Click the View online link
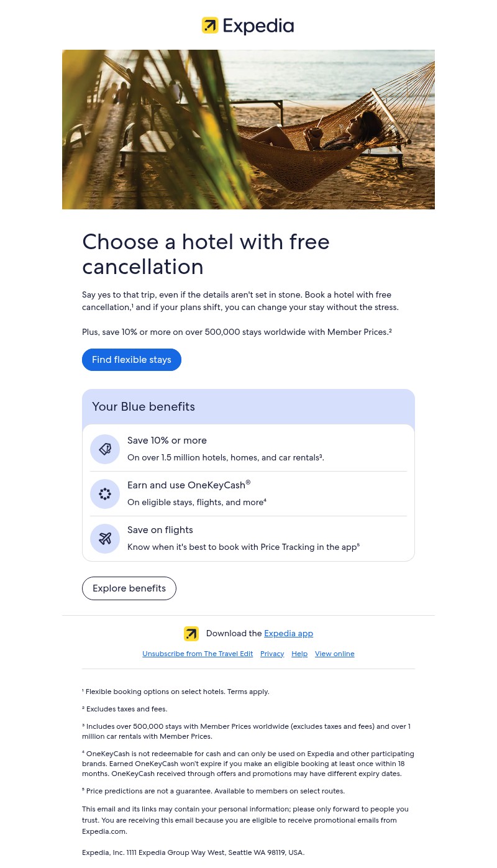Image resolution: width=497 pixels, height=868 pixels. pyautogui.click(x=335, y=654)
